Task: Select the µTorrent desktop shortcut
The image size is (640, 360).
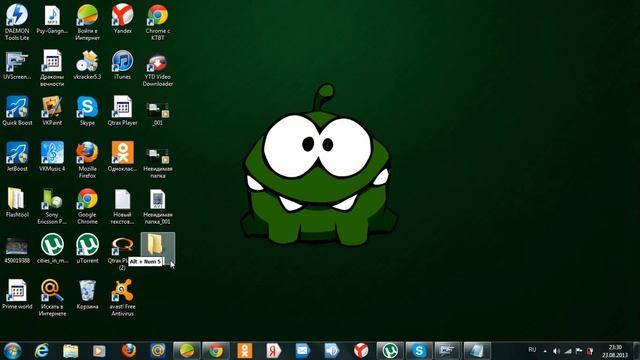Action: tap(87, 248)
